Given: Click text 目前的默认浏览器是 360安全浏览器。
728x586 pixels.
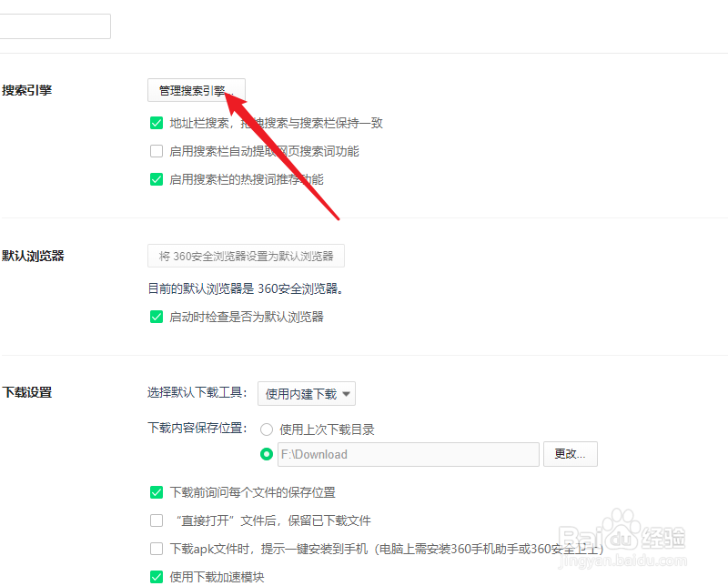Looking at the screenshot, I should click(x=246, y=288).
